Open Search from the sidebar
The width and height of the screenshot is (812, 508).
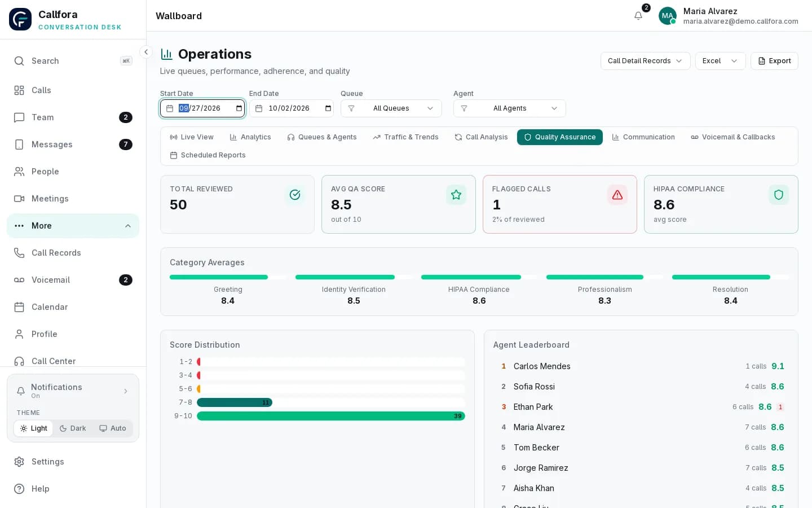[73, 61]
